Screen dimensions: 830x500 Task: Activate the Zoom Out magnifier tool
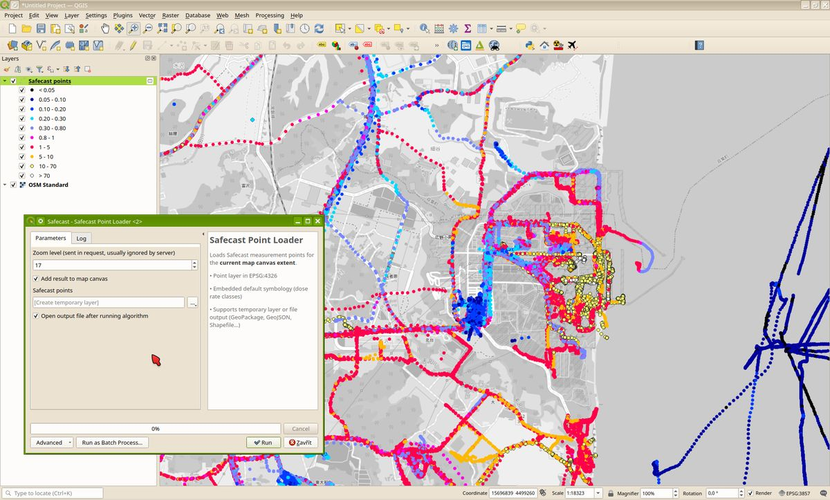[x=148, y=29]
